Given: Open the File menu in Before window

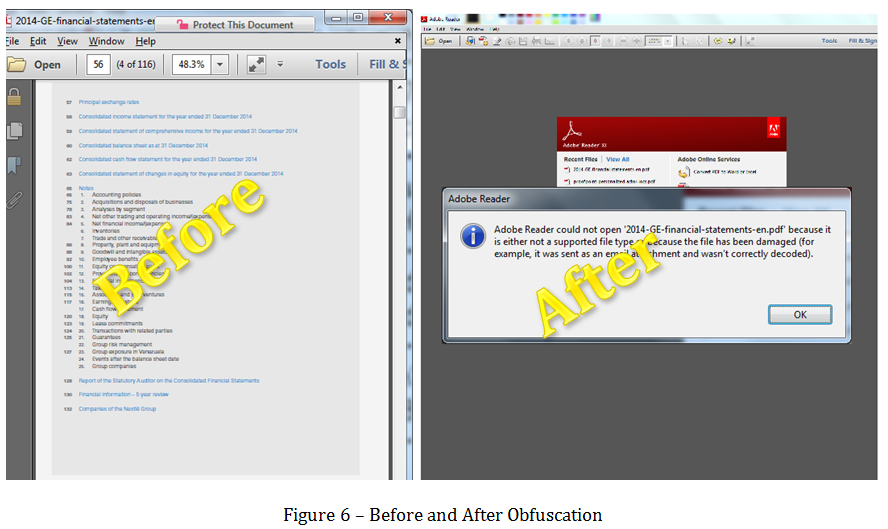Looking at the screenshot, I should click(x=12, y=41).
